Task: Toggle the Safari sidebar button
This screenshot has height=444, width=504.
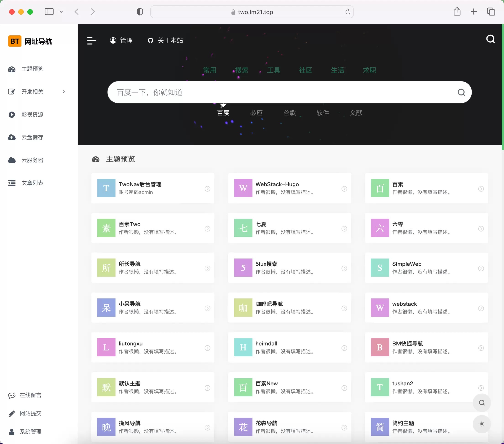Action: coord(49,12)
